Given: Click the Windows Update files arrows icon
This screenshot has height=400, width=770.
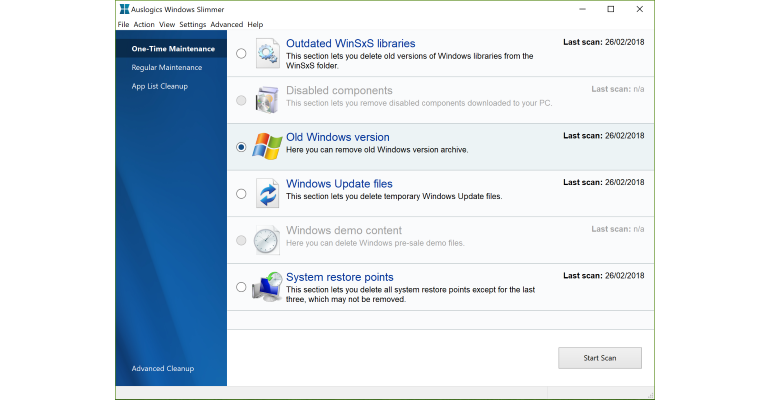Looking at the screenshot, I should tap(268, 193).
